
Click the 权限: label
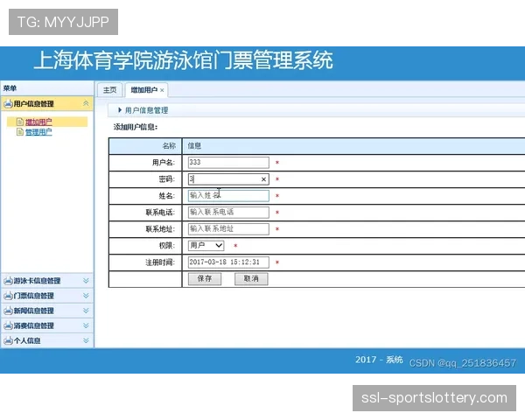click(167, 246)
